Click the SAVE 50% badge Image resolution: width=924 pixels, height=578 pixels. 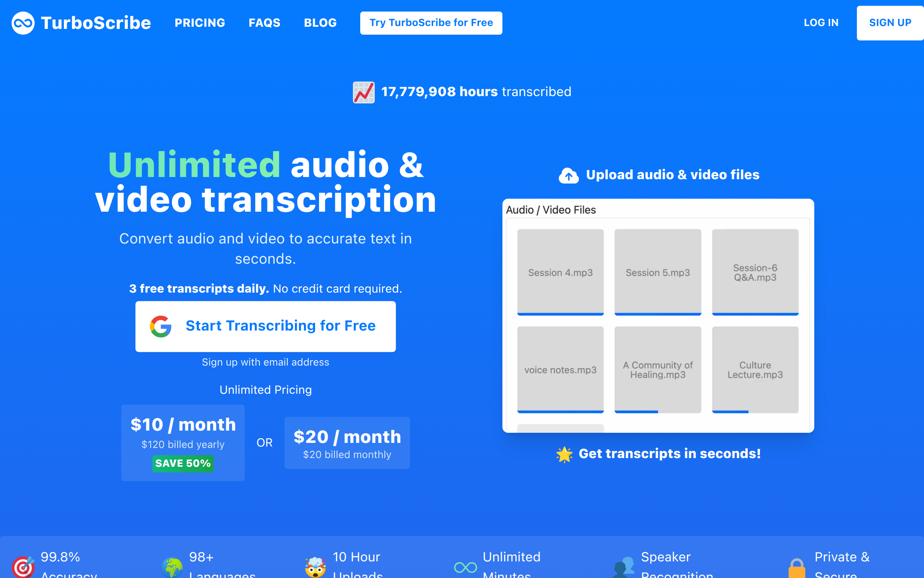(183, 463)
